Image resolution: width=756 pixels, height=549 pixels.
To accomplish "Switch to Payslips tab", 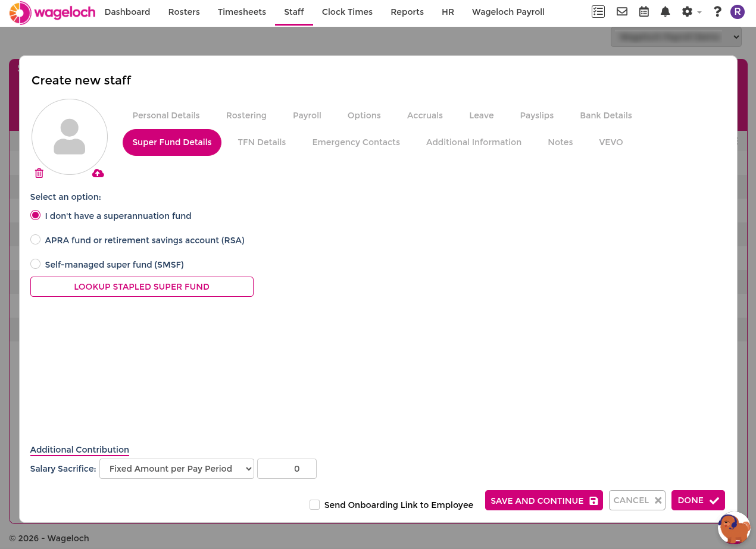I will 537,115.
